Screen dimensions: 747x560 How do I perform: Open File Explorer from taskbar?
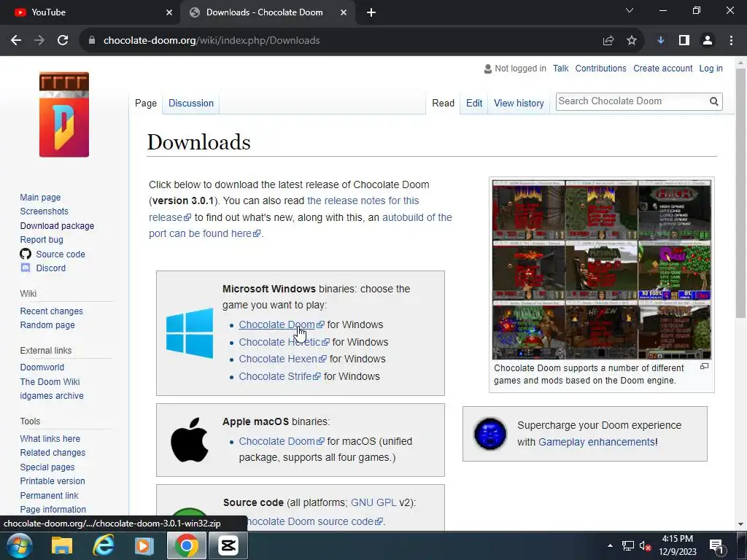[62, 545]
